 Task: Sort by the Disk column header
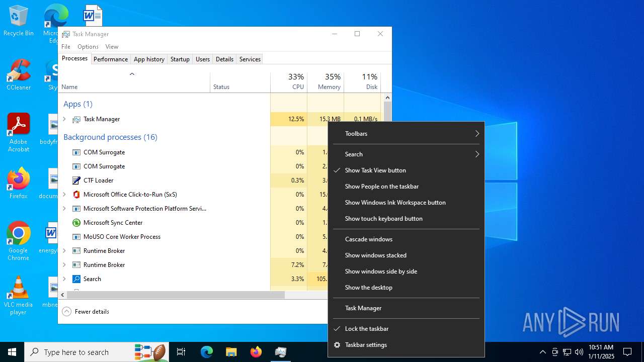(x=362, y=82)
